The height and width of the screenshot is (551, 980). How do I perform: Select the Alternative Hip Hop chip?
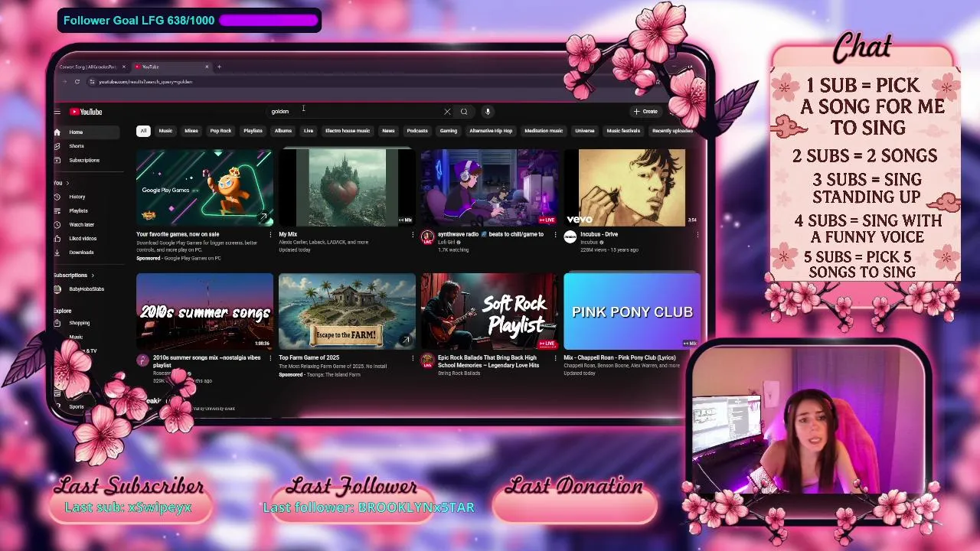click(x=491, y=131)
